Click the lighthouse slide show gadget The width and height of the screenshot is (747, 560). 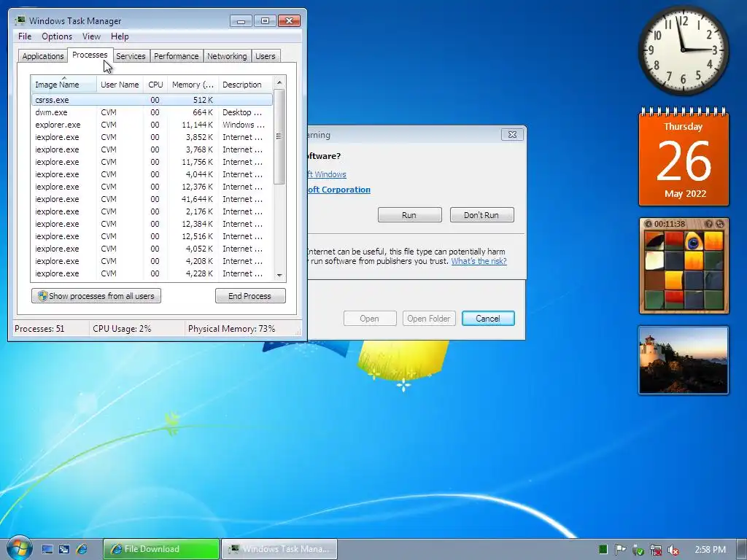click(684, 360)
